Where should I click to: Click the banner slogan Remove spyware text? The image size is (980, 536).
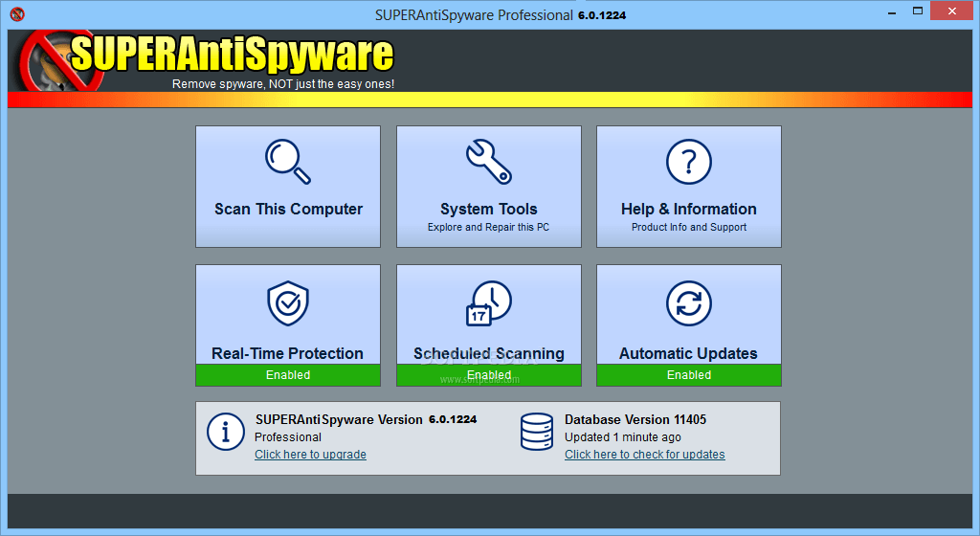pos(283,83)
